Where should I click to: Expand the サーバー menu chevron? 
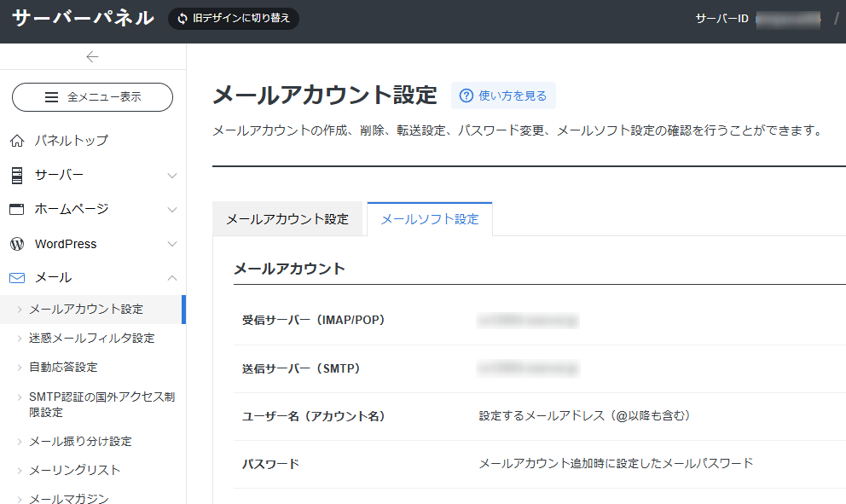[x=171, y=176]
